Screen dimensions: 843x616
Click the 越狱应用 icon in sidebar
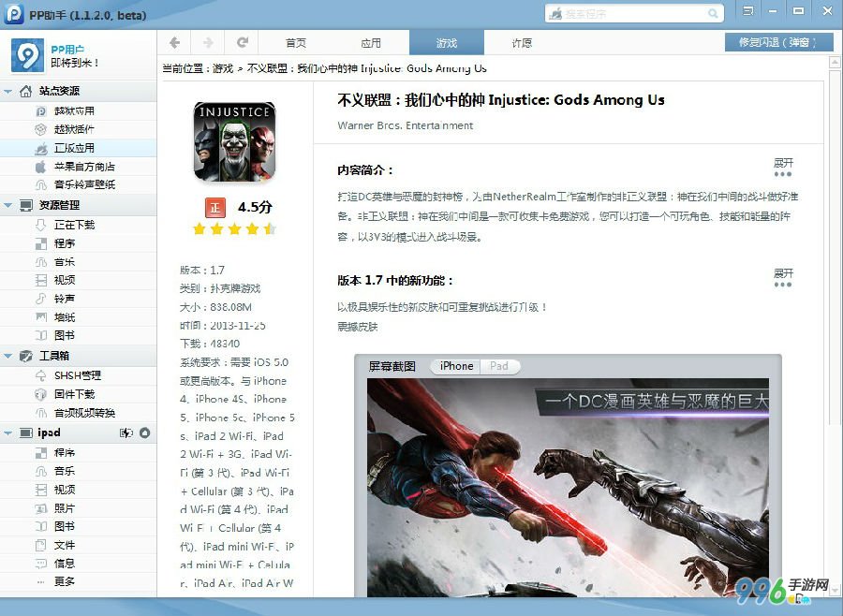tap(41, 111)
